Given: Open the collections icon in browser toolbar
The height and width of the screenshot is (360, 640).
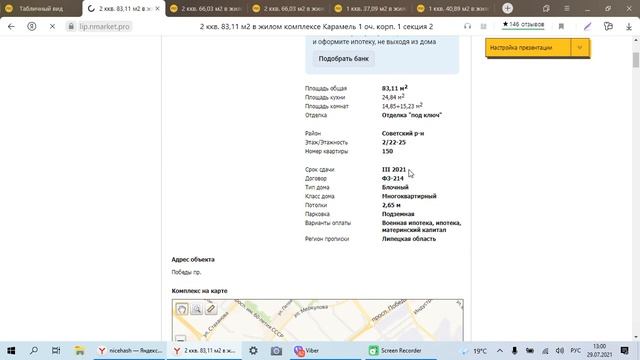Looking at the screenshot, I should click(608, 27).
